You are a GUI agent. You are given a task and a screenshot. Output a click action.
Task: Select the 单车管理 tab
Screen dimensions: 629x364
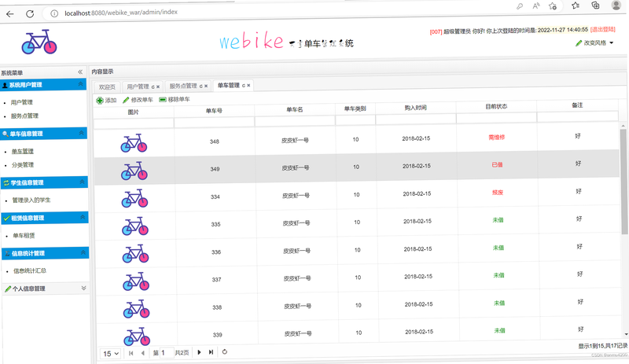[228, 85]
